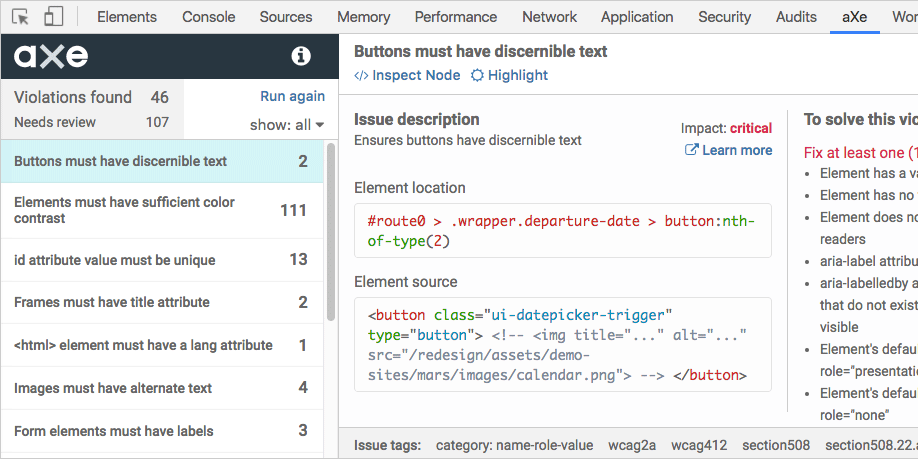Click 'Ensures buttons have discernible text' description
The width and height of the screenshot is (918, 459).
(468, 141)
